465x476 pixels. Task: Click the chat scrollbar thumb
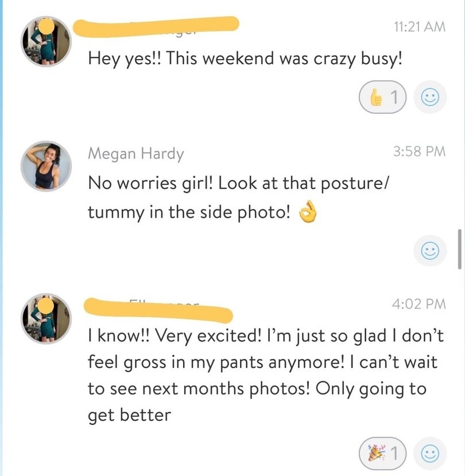459,249
